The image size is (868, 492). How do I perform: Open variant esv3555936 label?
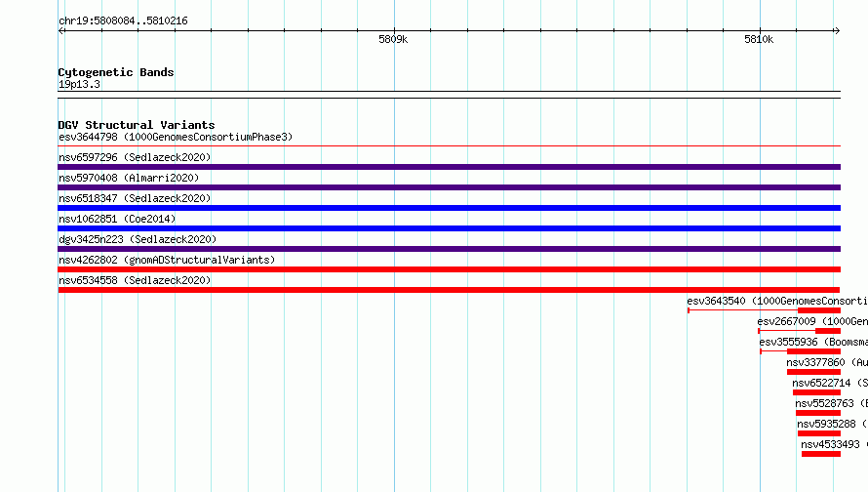[813, 342]
